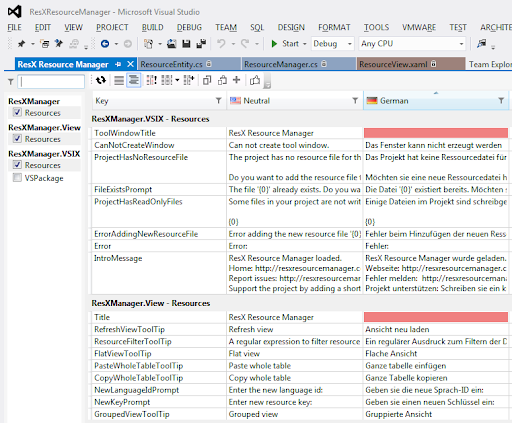This screenshot has height=423, width=512.
Task: Expand the Start button dropdown arrow
Action: click(x=305, y=44)
